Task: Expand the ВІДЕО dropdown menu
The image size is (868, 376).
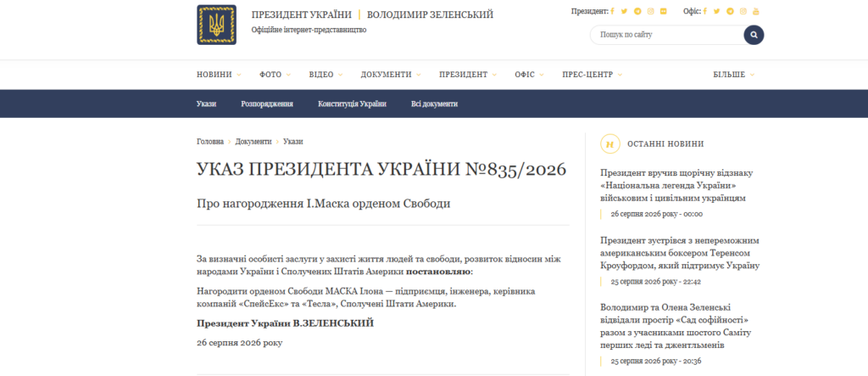Action: (x=325, y=75)
